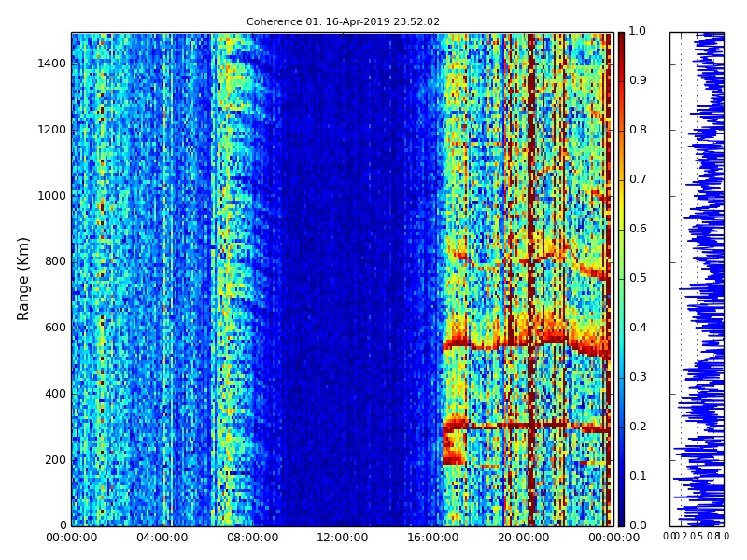Click the plot title 'Coherence 01: 16-Apr-2019 23:52:02'

click(x=343, y=21)
